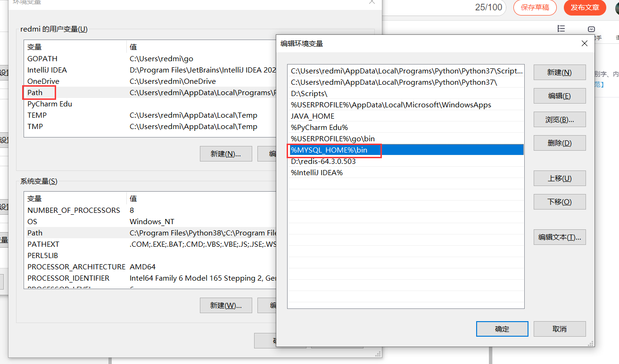Open the outline list icon in the editor toolbar

[561, 29]
